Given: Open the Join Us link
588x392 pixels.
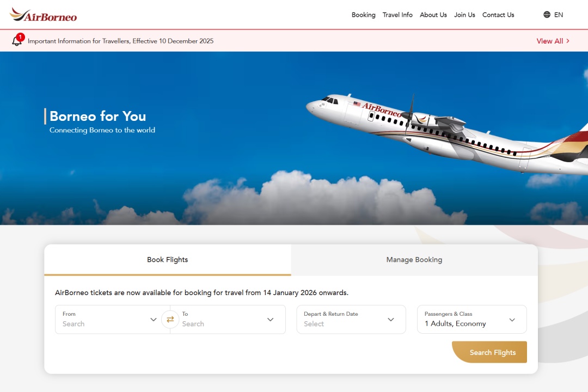Looking at the screenshot, I should [464, 15].
